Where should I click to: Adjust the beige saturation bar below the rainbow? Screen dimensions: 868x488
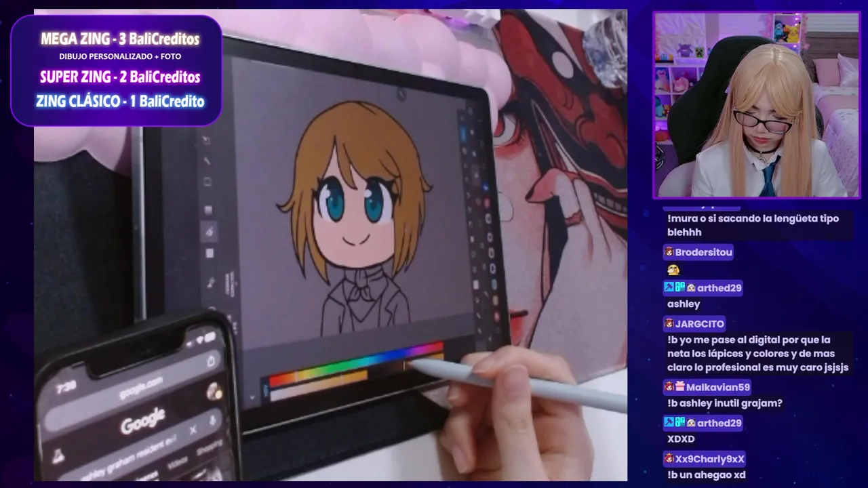[x=319, y=385]
